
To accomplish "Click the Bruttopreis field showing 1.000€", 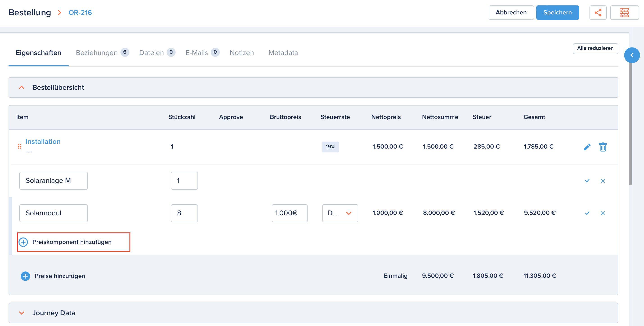I will (x=290, y=213).
